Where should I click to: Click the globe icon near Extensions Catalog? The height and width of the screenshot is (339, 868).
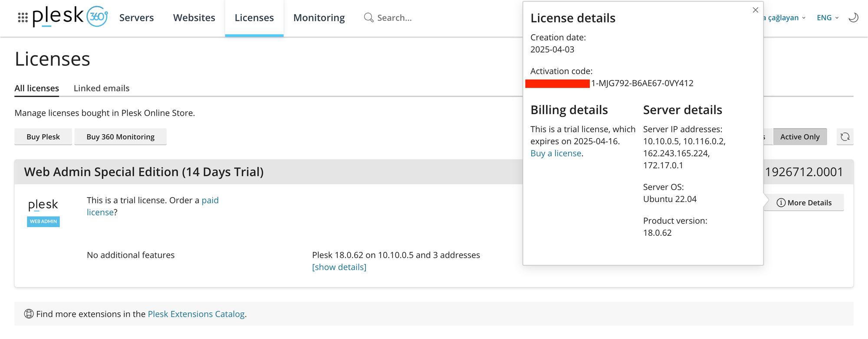(x=29, y=314)
